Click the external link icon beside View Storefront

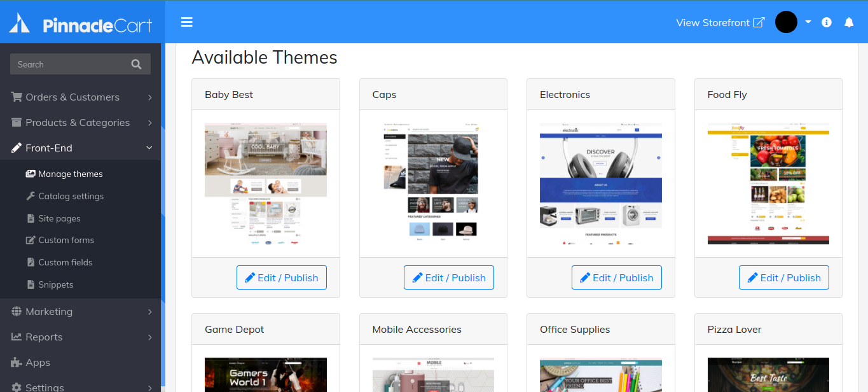coord(759,22)
